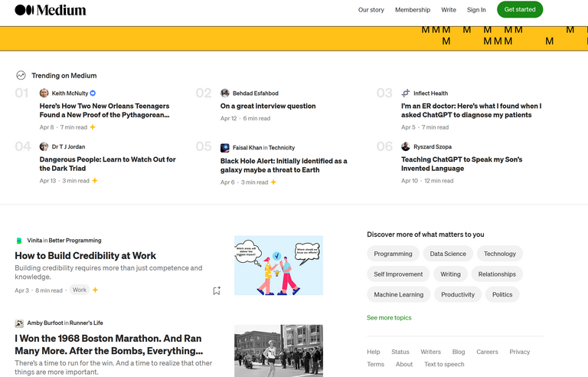The width and height of the screenshot is (588, 377).
Task: Open the Privacy footer link
Action: (x=519, y=352)
